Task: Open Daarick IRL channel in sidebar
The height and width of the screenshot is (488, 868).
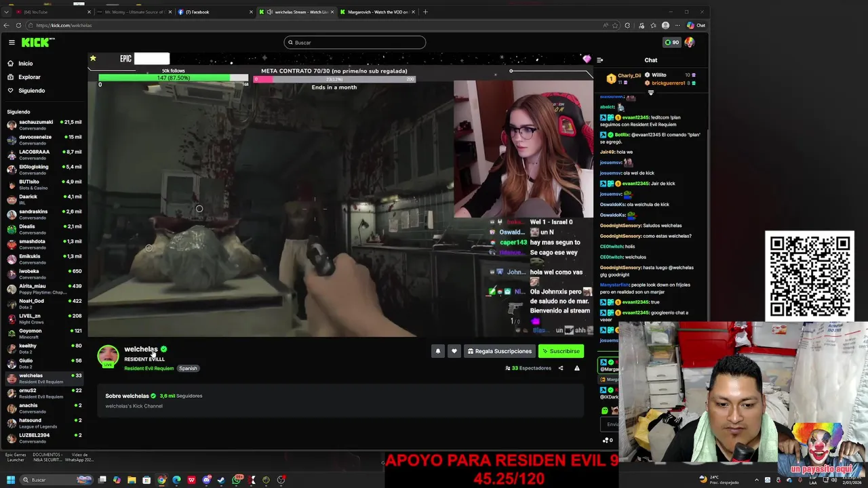Action: click(44, 199)
